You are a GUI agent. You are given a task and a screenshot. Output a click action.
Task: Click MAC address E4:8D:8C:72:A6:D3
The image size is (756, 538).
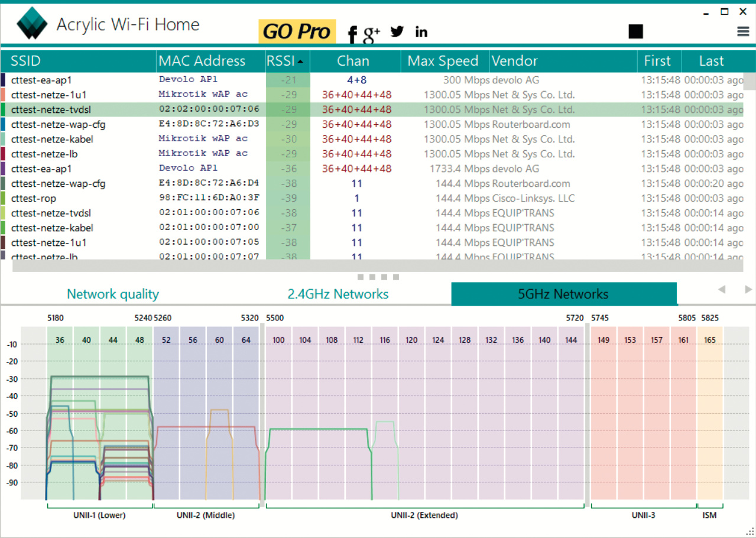[209, 124]
